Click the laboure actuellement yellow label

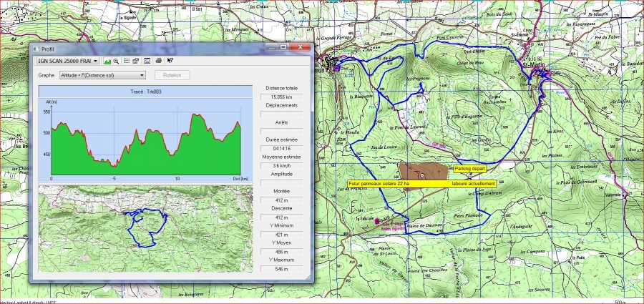tap(474, 184)
